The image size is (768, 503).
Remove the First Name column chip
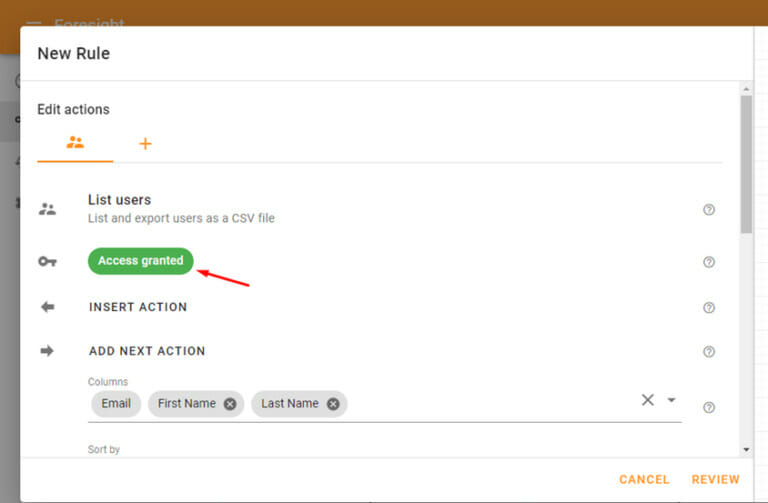tap(230, 404)
